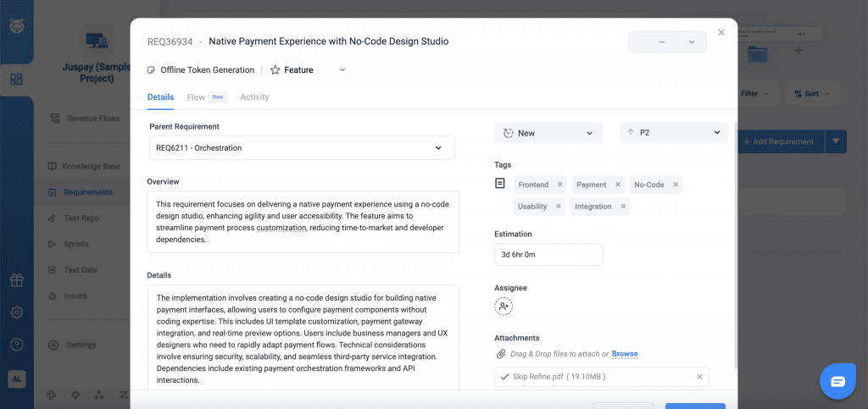Viewport: 868px width, 409px height.
Task: Click the gift icon in sidebar
Action: coord(16,280)
